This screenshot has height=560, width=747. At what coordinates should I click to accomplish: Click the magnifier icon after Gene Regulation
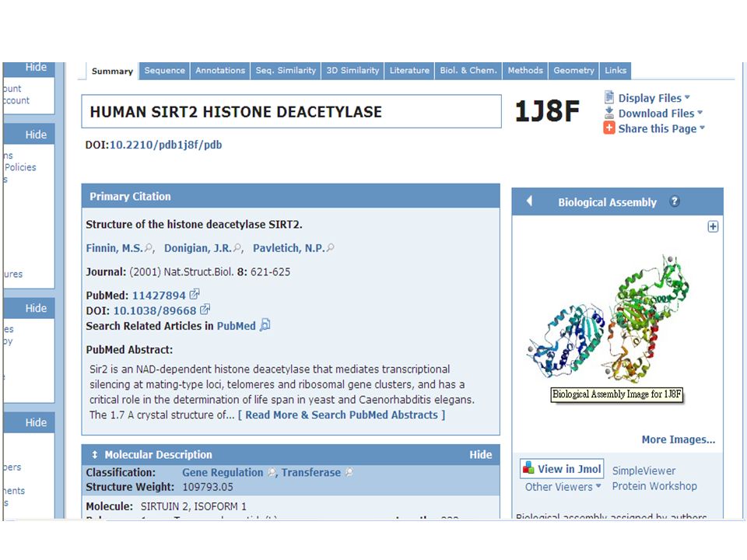click(272, 472)
